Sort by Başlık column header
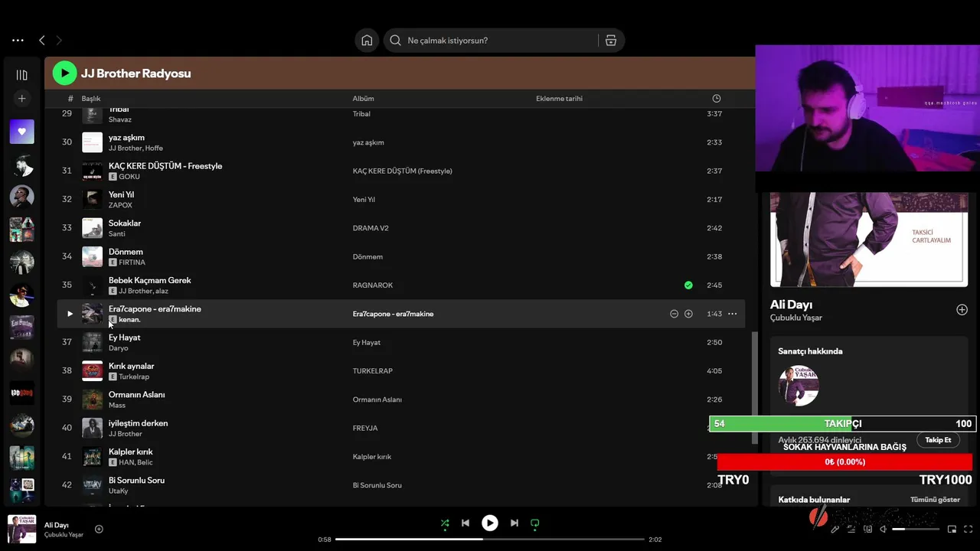 pyautogui.click(x=91, y=99)
